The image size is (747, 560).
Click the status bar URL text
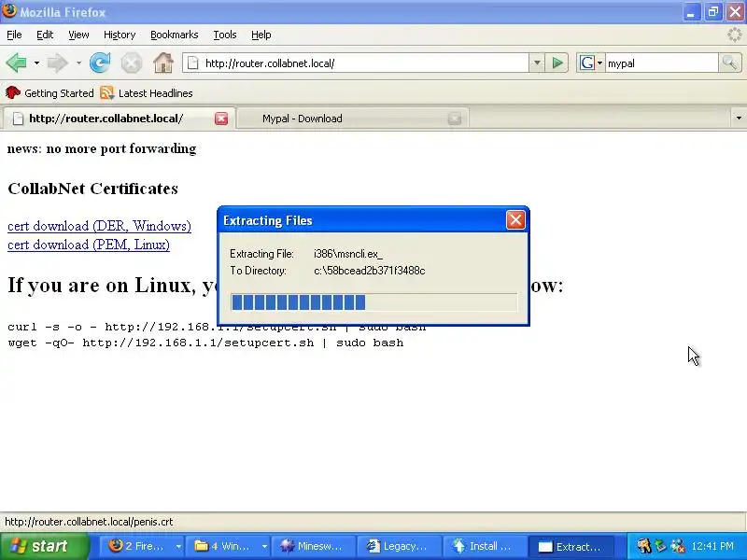89,522
